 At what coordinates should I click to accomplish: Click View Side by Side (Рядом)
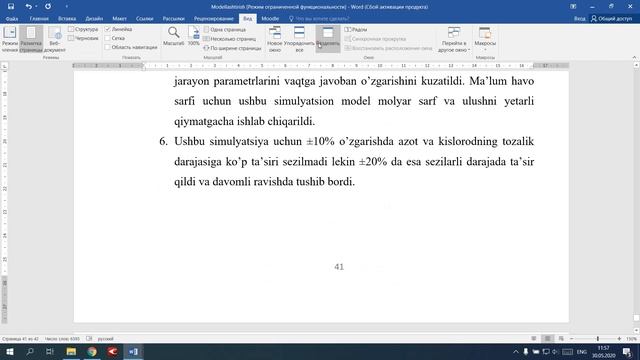click(356, 29)
